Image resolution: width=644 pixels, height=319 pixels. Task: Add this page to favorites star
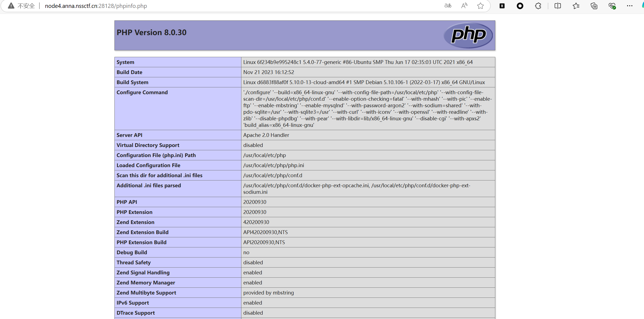[x=480, y=6]
